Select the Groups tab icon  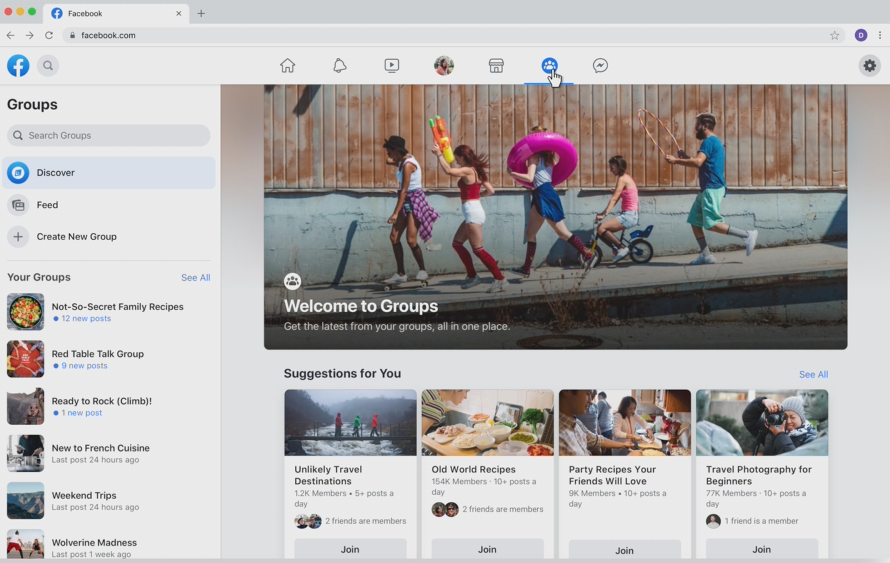[549, 66]
